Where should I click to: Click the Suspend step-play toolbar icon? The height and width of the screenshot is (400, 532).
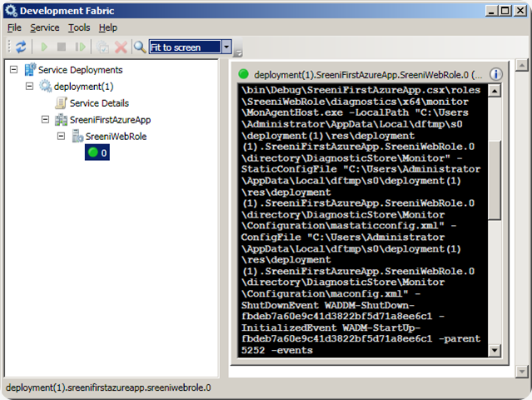click(80, 47)
